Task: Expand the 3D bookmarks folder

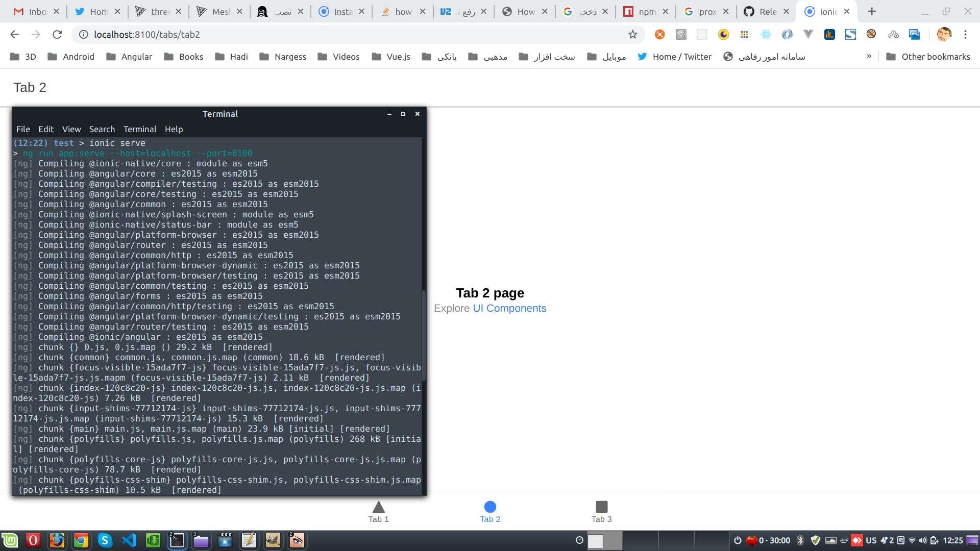Action: [x=23, y=57]
